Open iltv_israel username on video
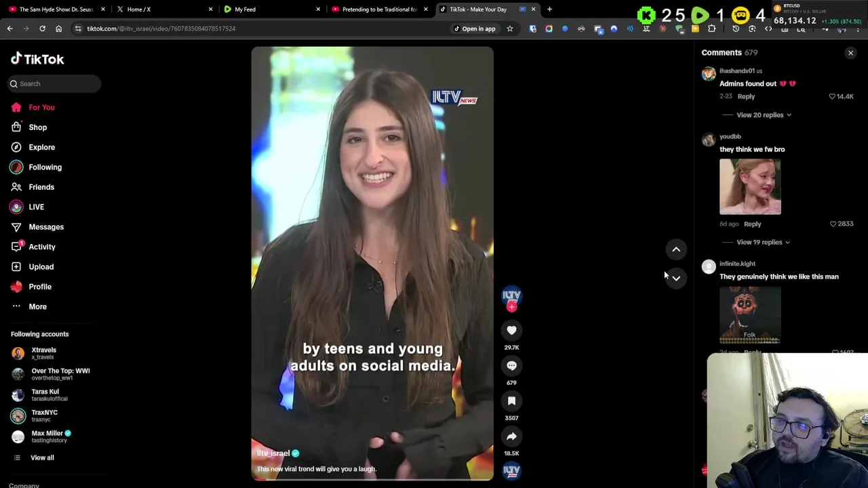This screenshot has width=868, height=488. click(x=273, y=453)
